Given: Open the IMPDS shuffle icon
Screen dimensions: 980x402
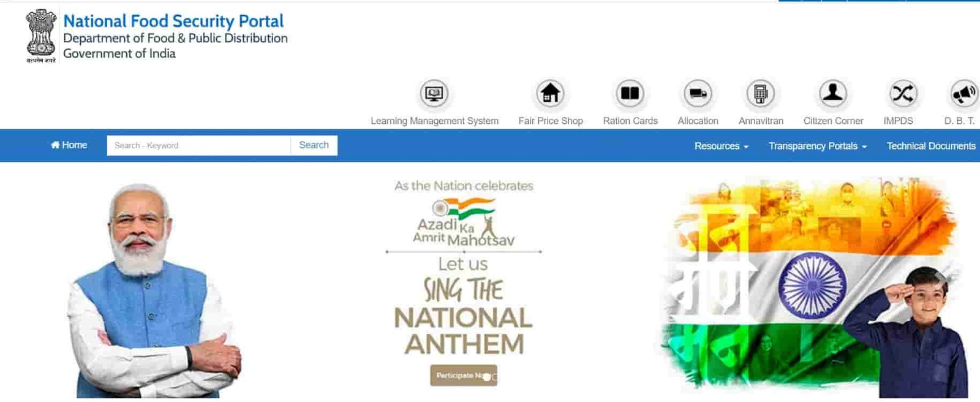Looking at the screenshot, I should tap(903, 94).
